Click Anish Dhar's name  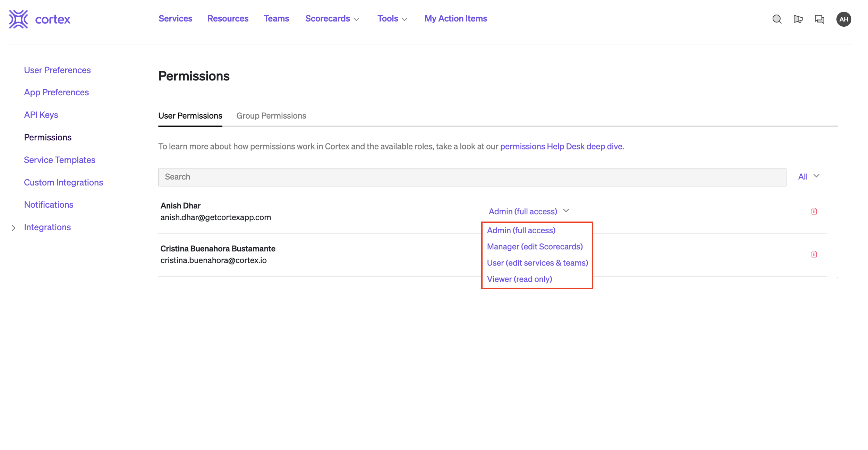180,206
